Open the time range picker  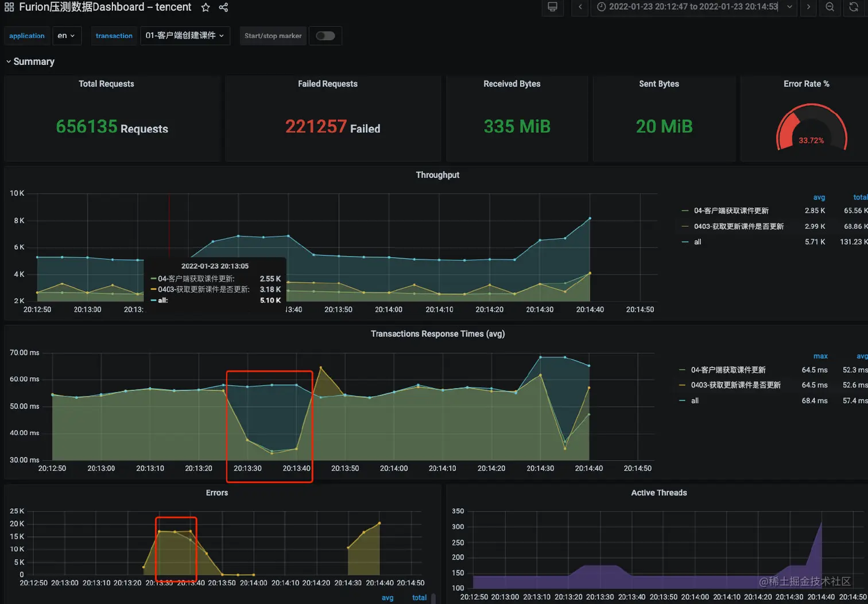tap(693, 7)
